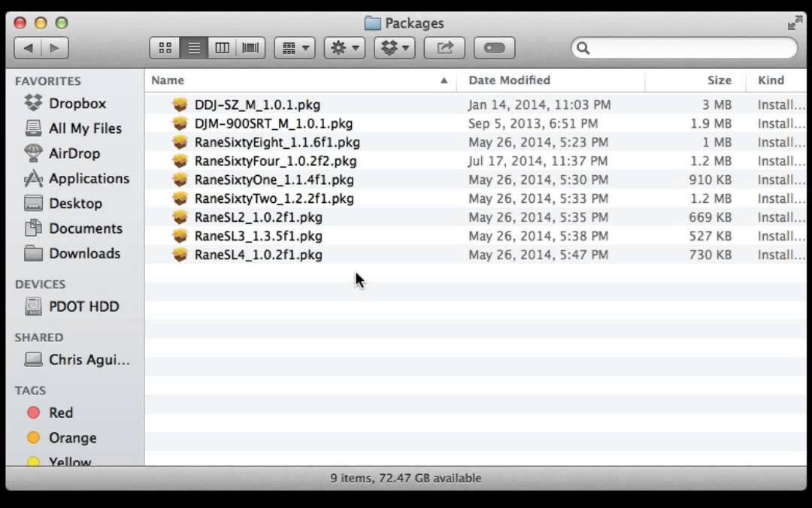Image resolution: width=812 pixels, height=508 pixels.
Task: Open Applications folder in sidebar
Action: 77,178
